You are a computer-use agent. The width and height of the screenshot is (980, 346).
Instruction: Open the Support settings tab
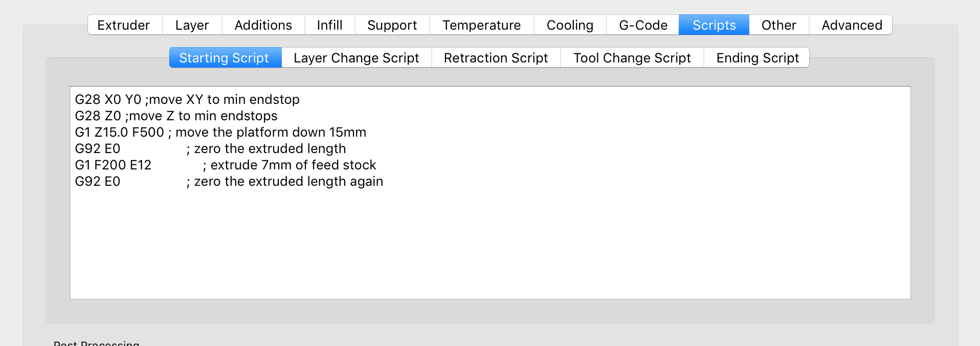[x=392, y=25]
